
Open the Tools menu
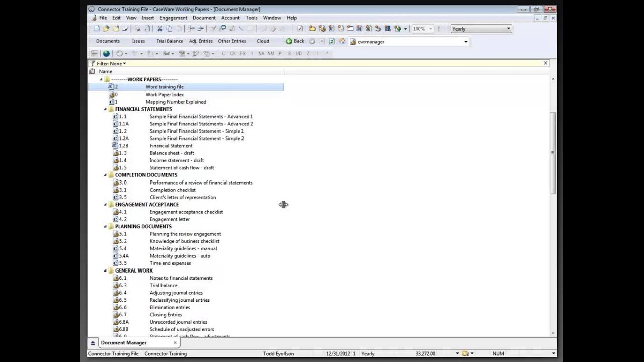tap(252, 18)
